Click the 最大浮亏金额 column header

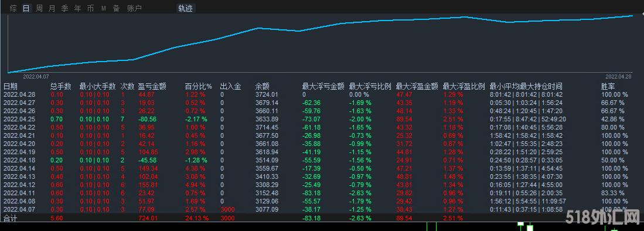coord(323,86)
